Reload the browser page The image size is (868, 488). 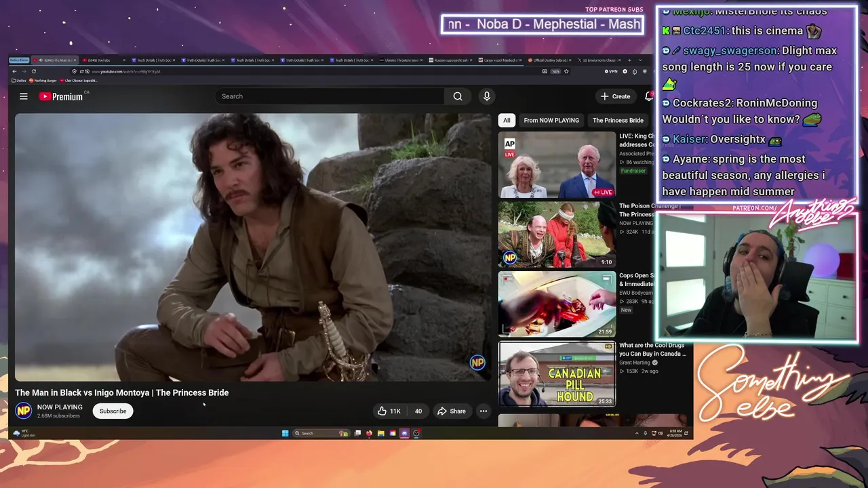(x=33, y=71)
